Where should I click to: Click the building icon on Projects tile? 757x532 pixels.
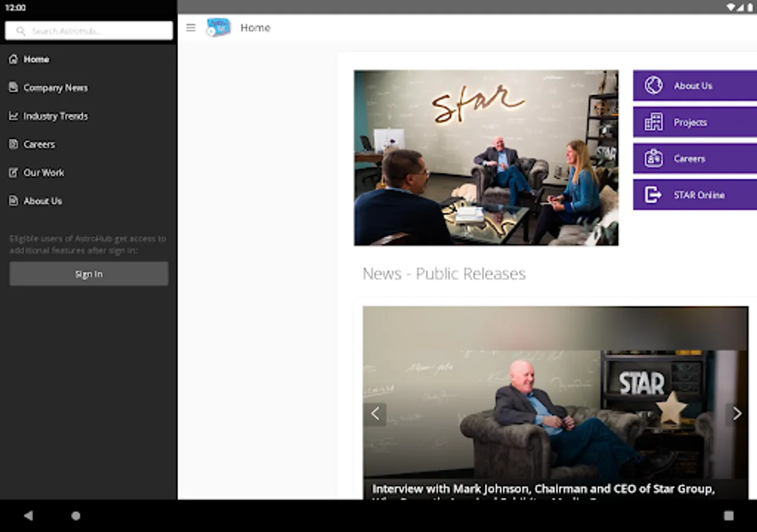tap(653, 122)
